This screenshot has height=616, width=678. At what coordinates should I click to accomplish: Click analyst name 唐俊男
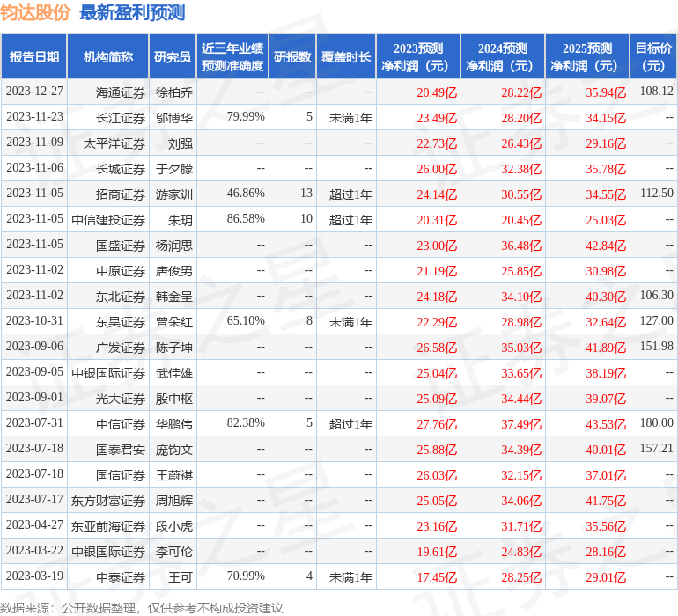tap(173, 271)
